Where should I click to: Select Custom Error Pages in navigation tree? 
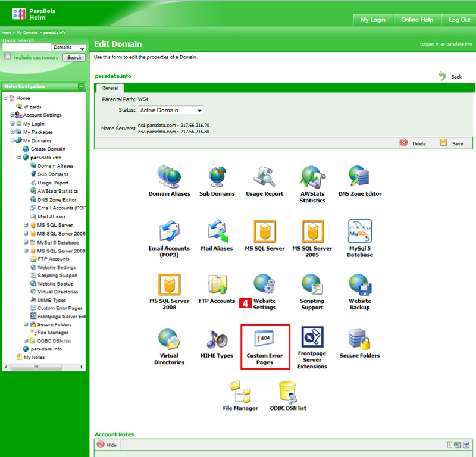pos(60,308)
